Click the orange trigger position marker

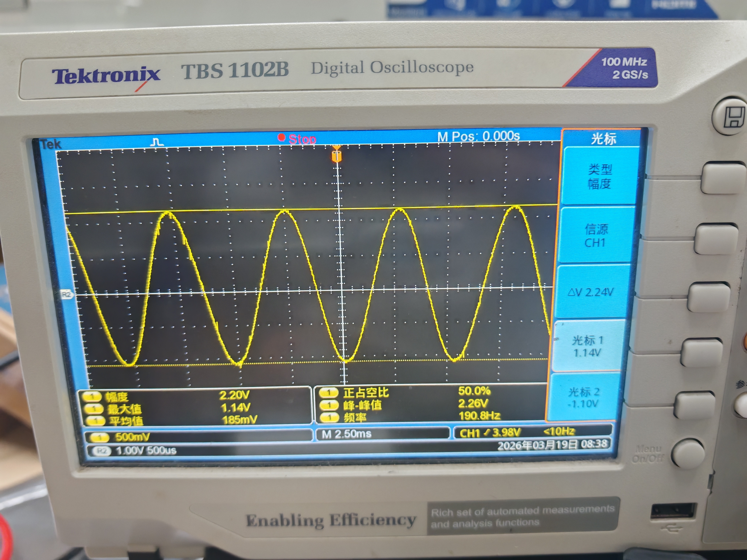tap(336, 154)
